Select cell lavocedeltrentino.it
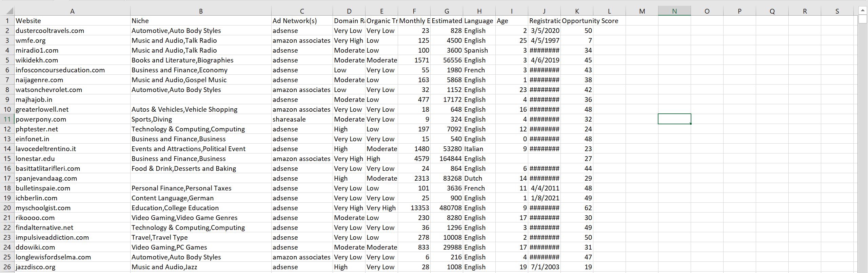868x273 pixels. tap(72, 149)
